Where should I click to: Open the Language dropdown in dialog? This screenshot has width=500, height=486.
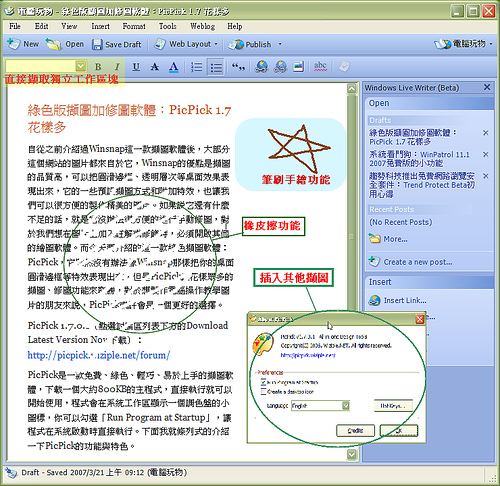tap(346, 406)
